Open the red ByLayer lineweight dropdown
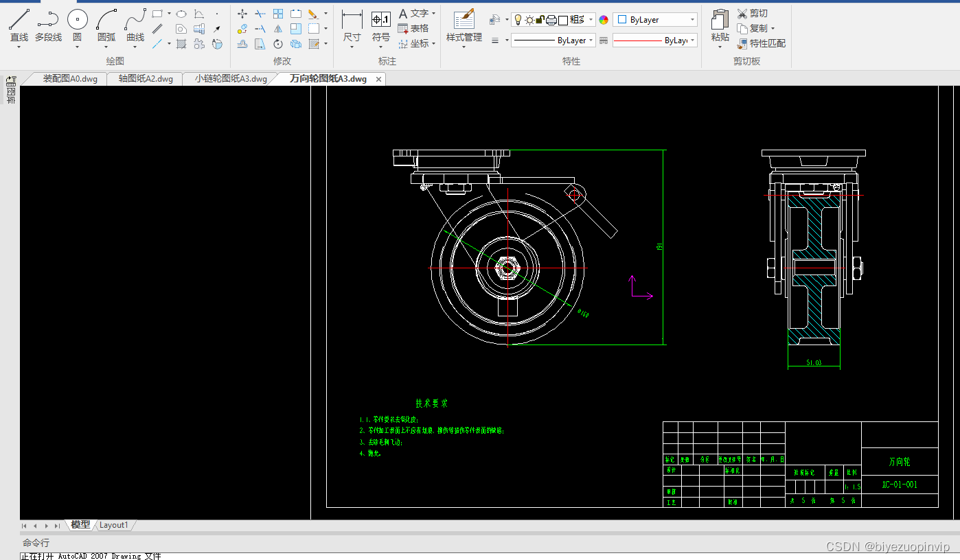 (x=655, y=40)
